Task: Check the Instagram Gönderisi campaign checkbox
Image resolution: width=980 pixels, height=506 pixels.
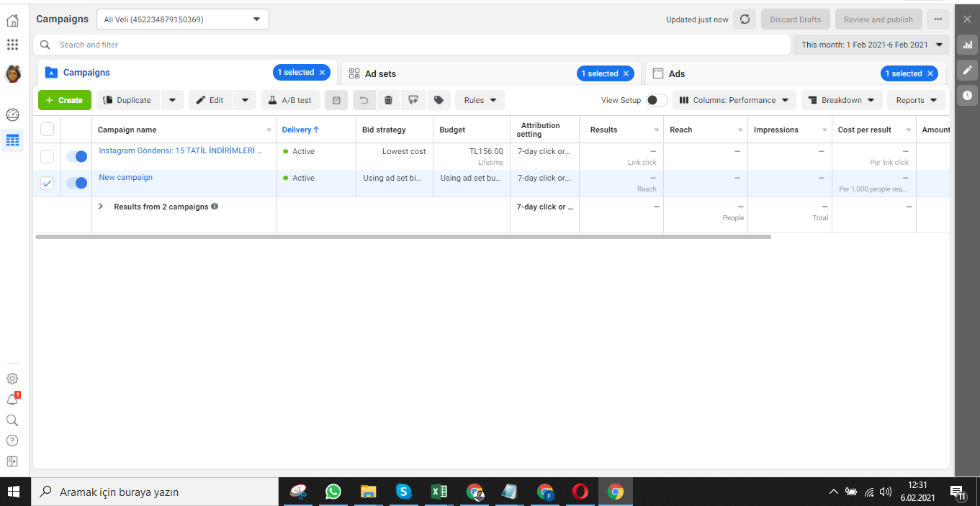Action: pyautogui.click(x=48, y=156)
